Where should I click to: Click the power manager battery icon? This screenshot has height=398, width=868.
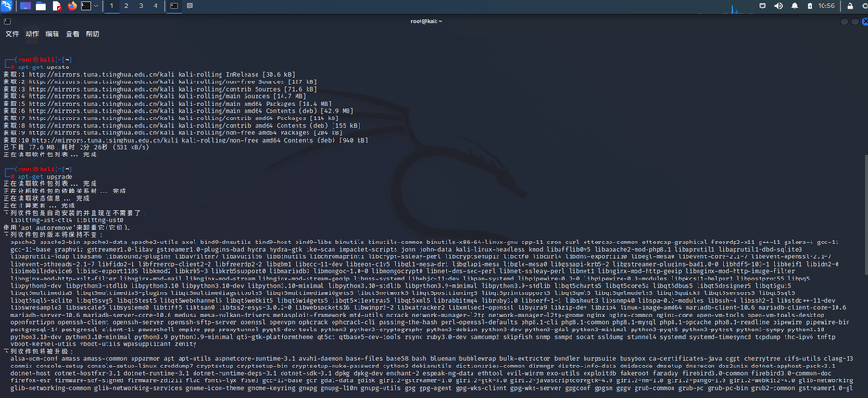(811, 6)
